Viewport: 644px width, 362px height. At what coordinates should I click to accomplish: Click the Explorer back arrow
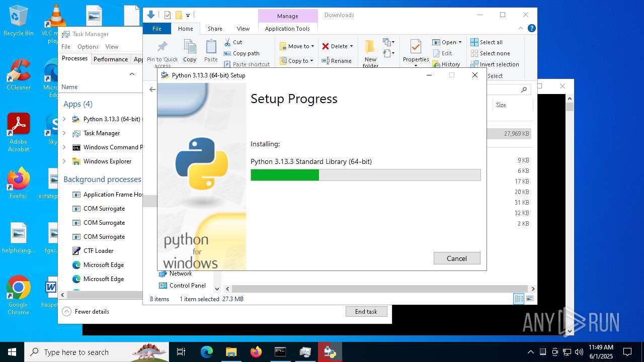click(x=152, y=89)
